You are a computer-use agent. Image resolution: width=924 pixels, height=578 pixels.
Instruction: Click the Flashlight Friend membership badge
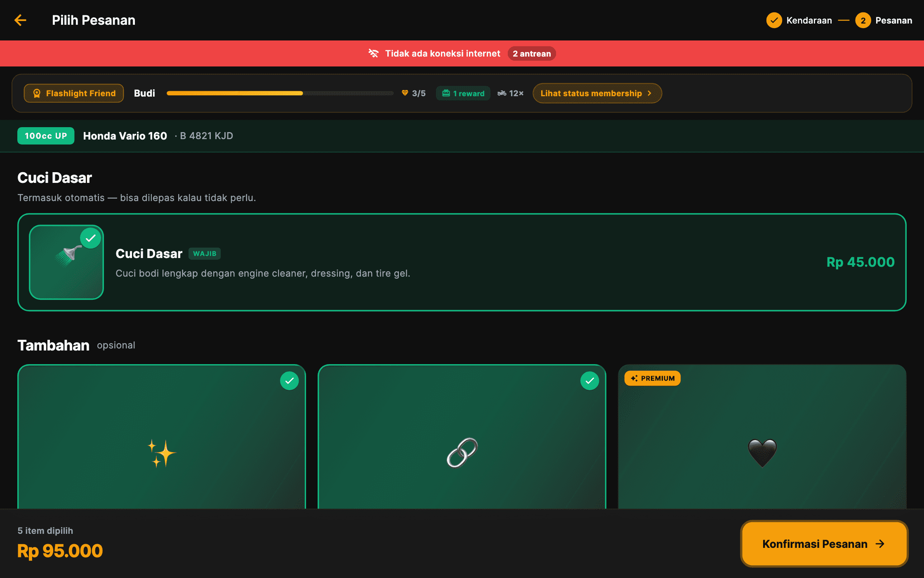[74, 93]
